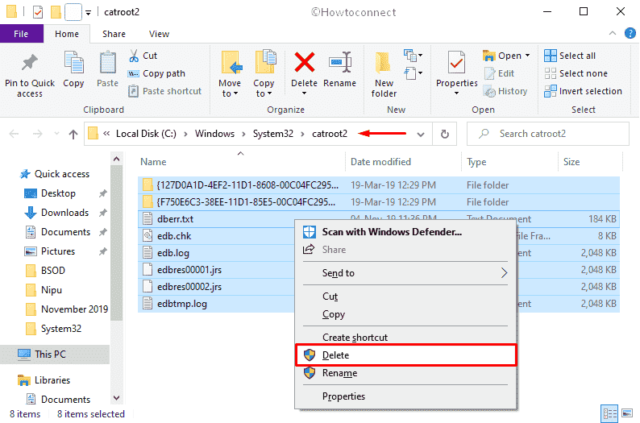Click Invert selection in ribbon

click(583, 91)
